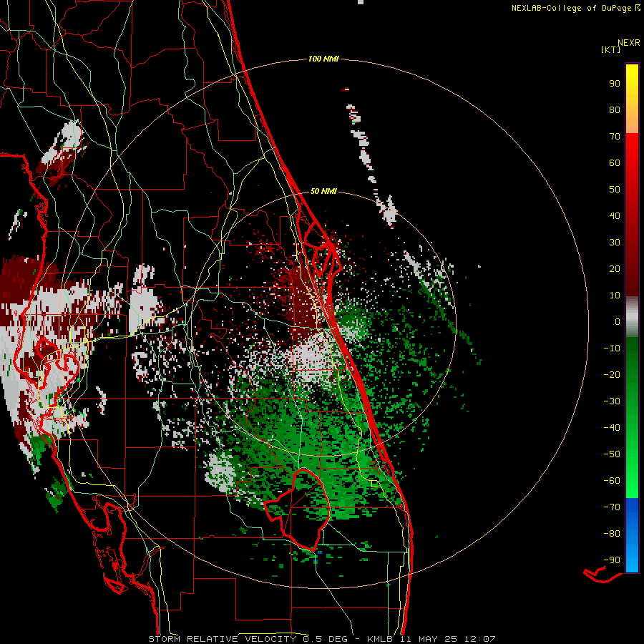This screenshot has height=644, width=644.
Task: Click the gray zero-velocity segment of the color bar
Action: [632, 317]
